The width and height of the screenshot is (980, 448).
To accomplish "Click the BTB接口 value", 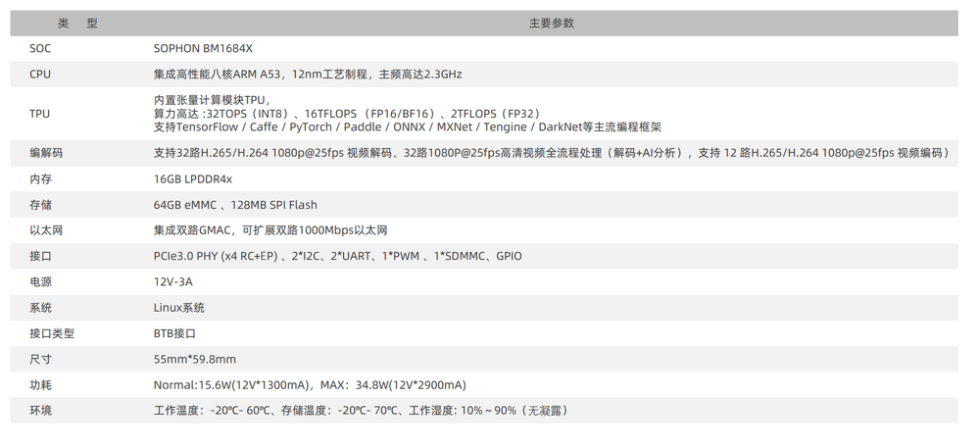I will (174, 333).
